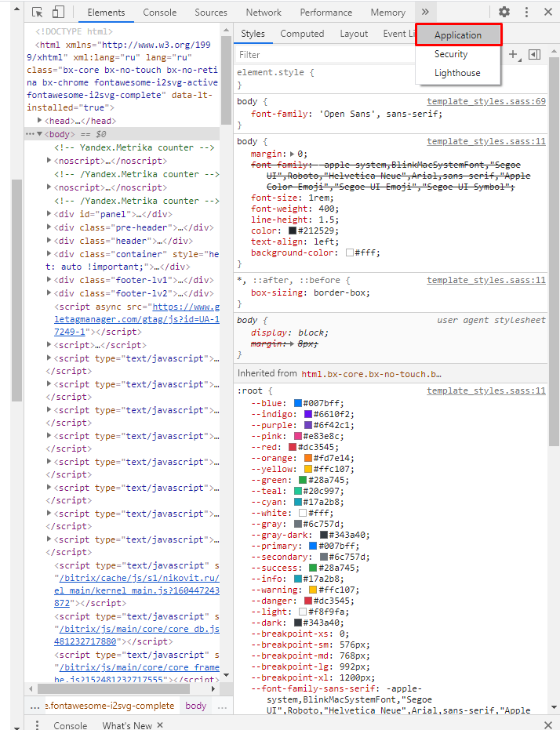
Task: Open template_styles.sass:69 source link
Action: pos(486,101)
